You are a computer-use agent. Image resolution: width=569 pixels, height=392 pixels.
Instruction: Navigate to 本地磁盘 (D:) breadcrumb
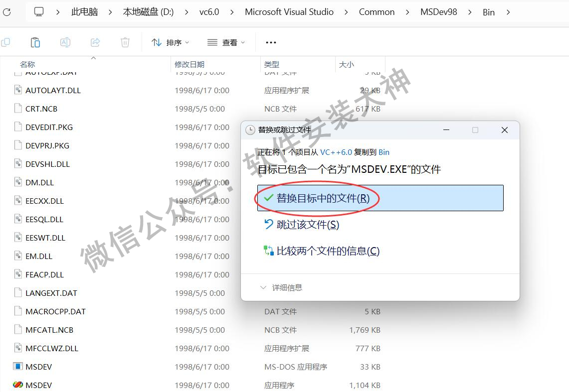149,12
